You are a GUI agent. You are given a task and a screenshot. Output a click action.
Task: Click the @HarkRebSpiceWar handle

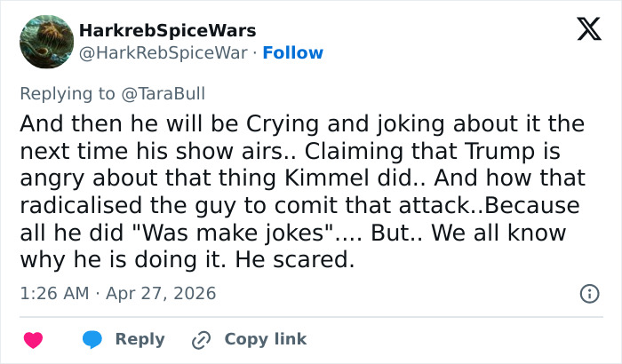pos(163,53)
